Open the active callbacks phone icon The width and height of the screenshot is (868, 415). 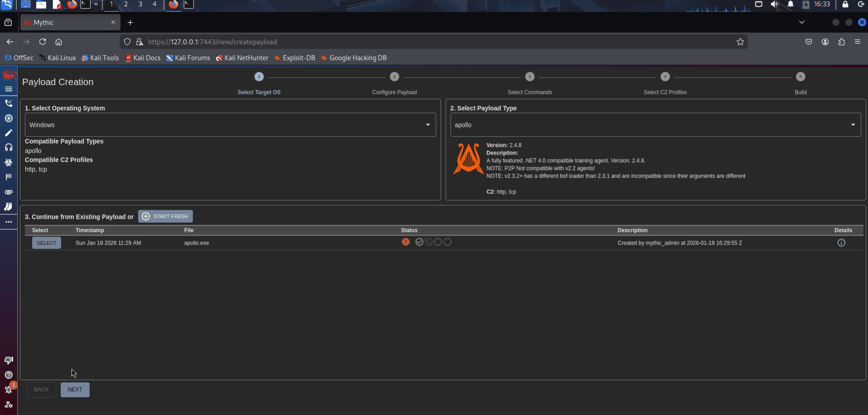[x=9, y=103]
